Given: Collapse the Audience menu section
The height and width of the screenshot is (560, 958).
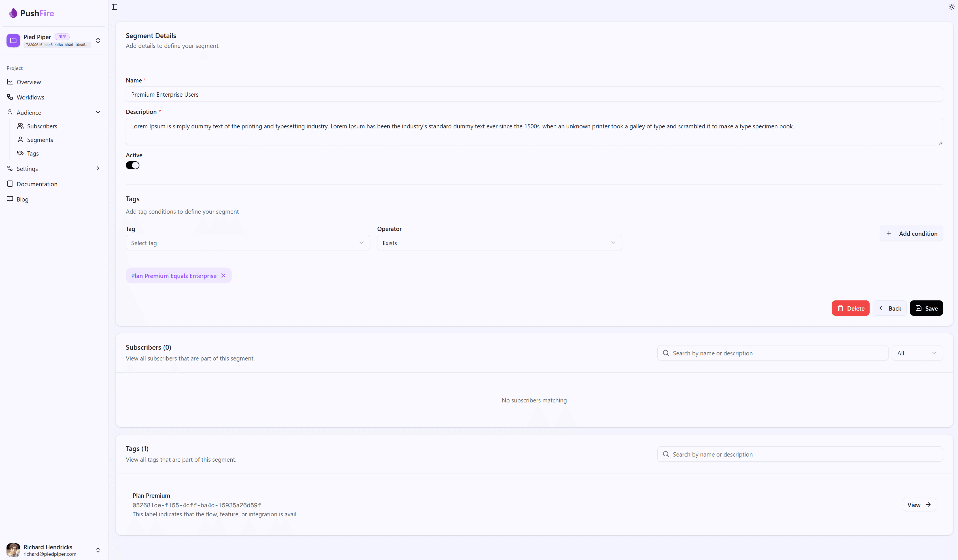Looking at the screenshot, I should 98,113.
